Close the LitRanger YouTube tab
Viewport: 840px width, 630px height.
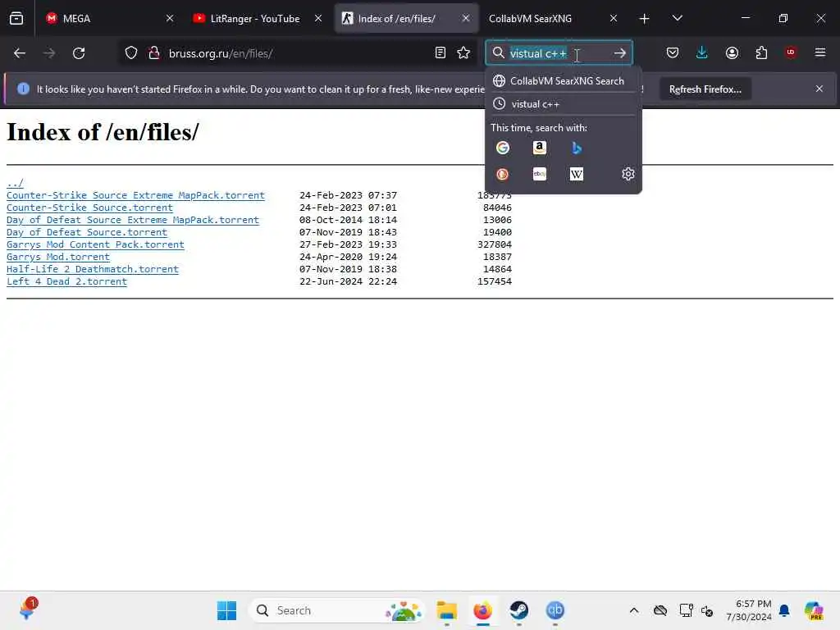(318, 18)
